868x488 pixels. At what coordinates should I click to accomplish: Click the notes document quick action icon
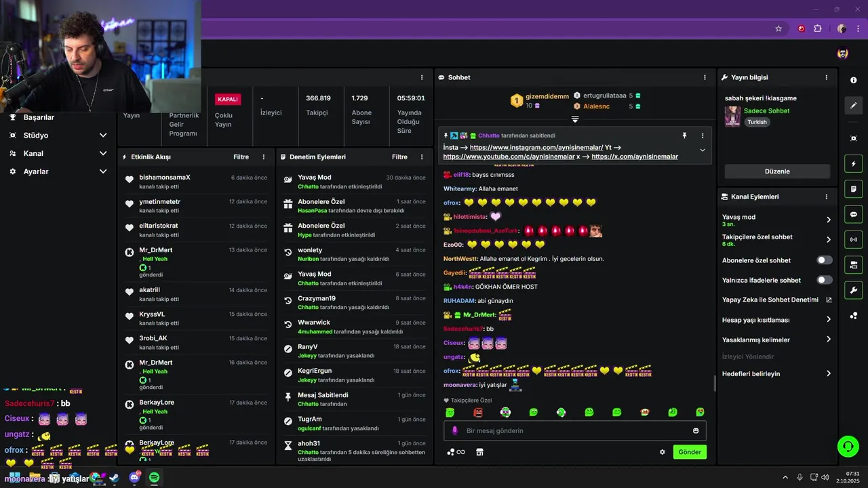point(853,189)
